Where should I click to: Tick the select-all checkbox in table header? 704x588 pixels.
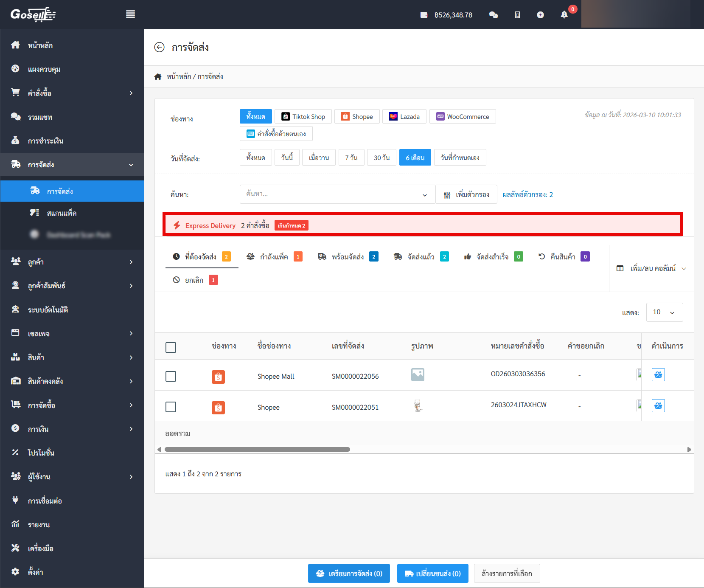171,347
